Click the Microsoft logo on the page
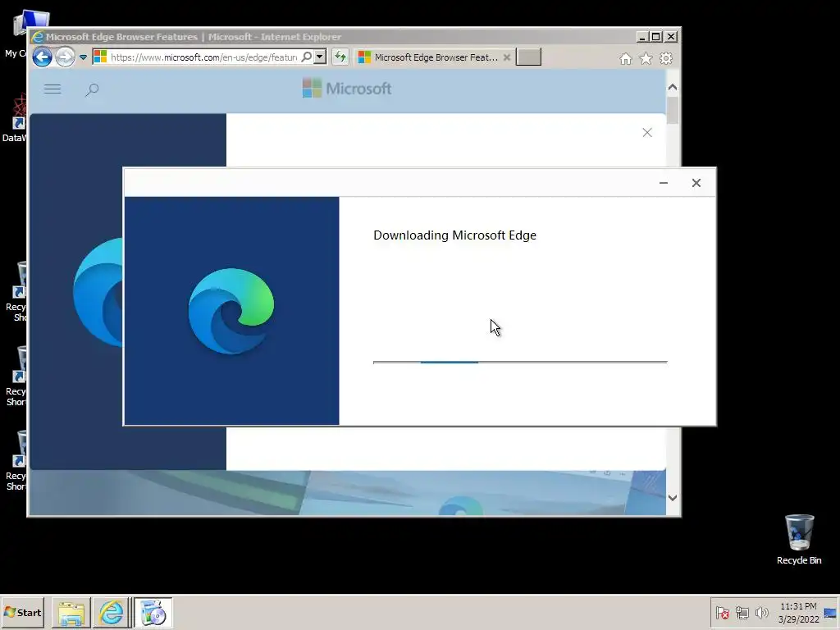The width and height of the screenshot is (840, 630). click(347, 89)
